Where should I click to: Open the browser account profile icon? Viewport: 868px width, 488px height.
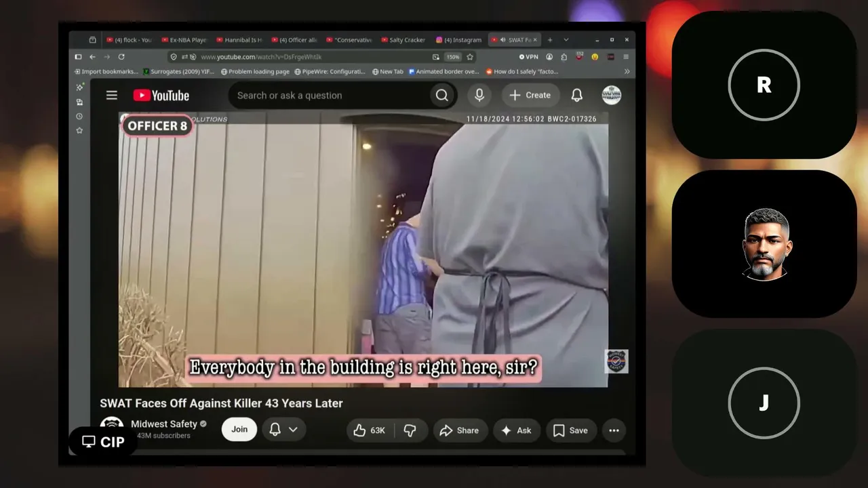coord(549,57)
